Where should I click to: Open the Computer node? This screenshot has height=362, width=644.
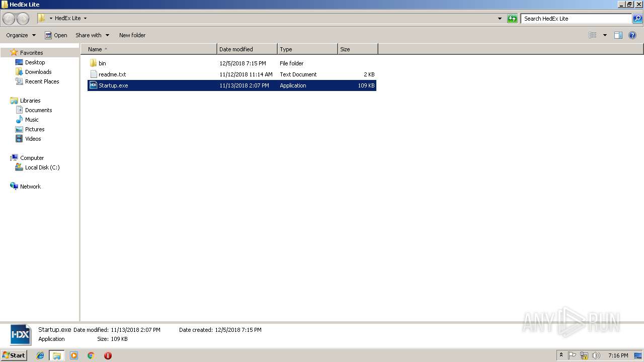coord(32,158)
